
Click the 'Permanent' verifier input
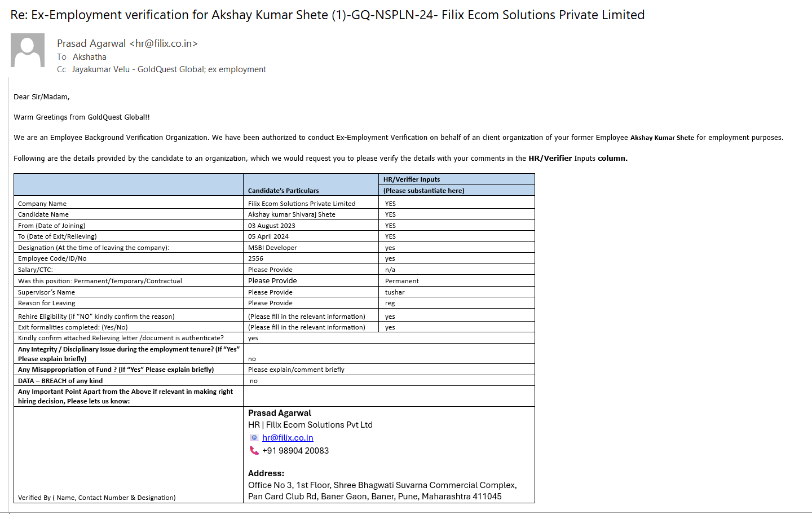tap(402, 281)
